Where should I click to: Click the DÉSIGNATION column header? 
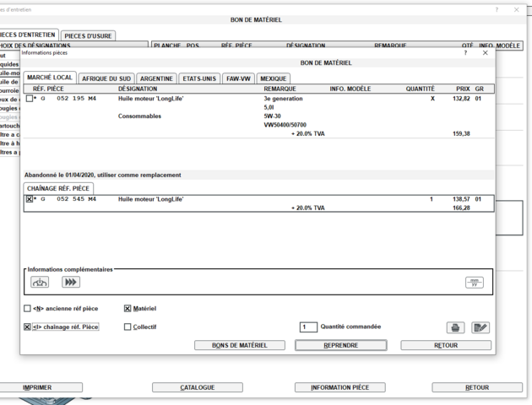(x=138, y=89)
